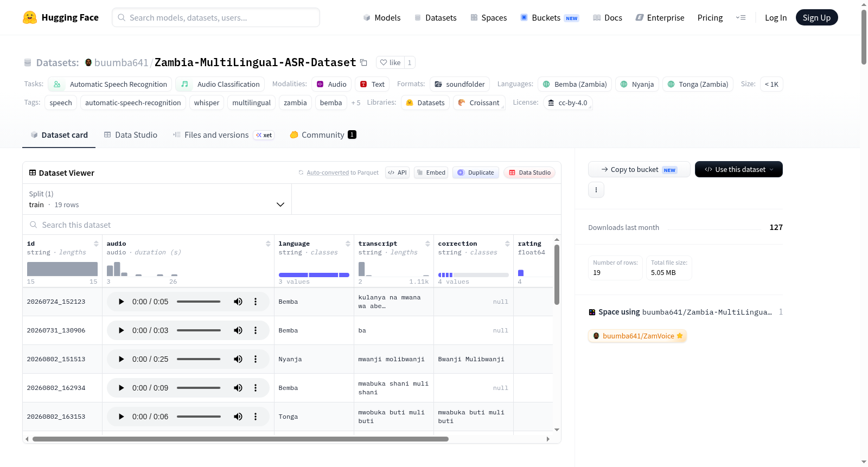
Task: Open audio options menu for row 20260724_152123
Action: coord(256,302)
